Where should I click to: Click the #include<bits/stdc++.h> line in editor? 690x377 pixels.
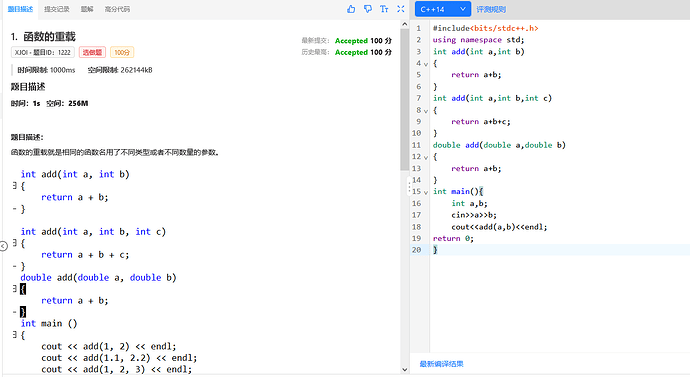coord(485,28)
